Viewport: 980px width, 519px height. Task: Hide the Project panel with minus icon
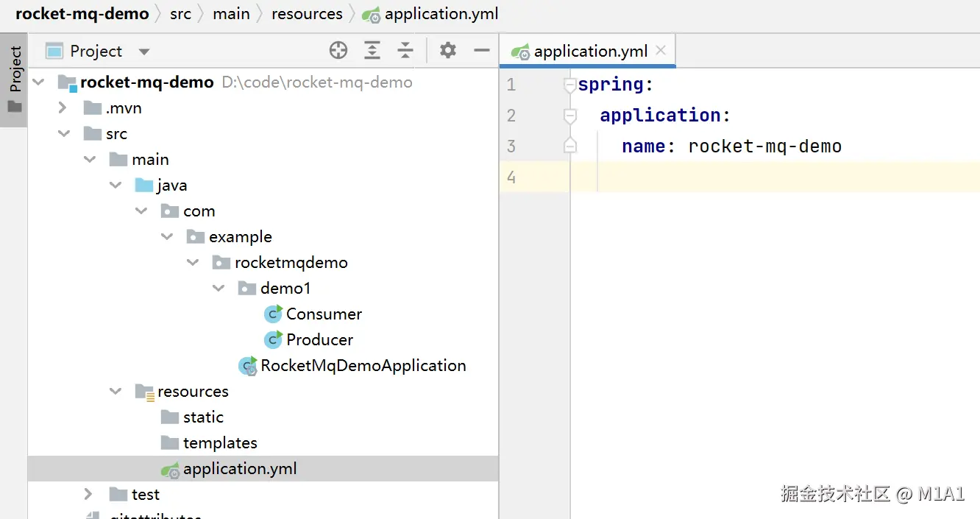point(482,50)
